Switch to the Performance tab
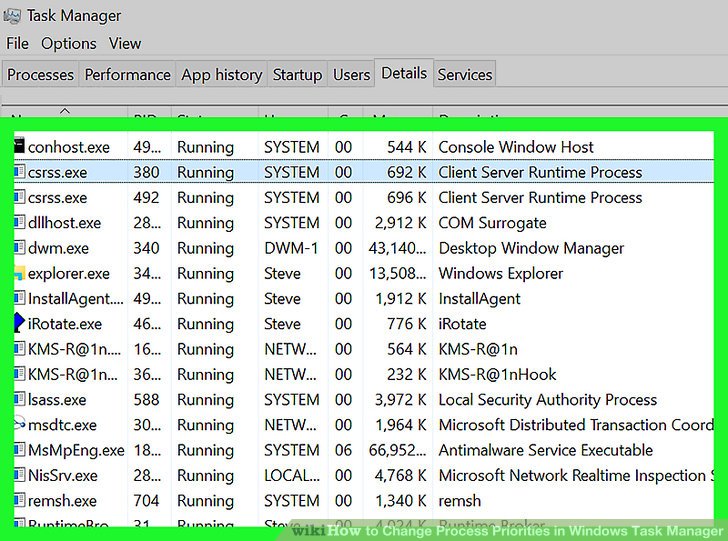728x541 pixels. (x=128, y=74)
